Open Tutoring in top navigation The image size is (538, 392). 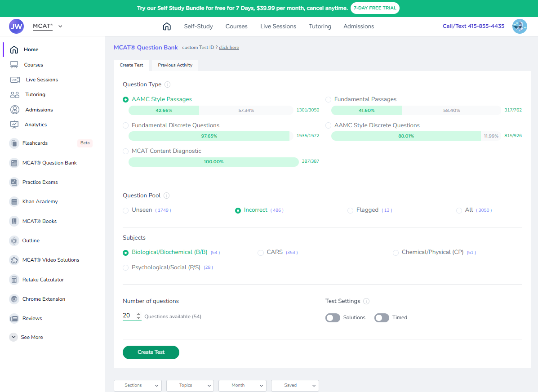pos(320,27)
